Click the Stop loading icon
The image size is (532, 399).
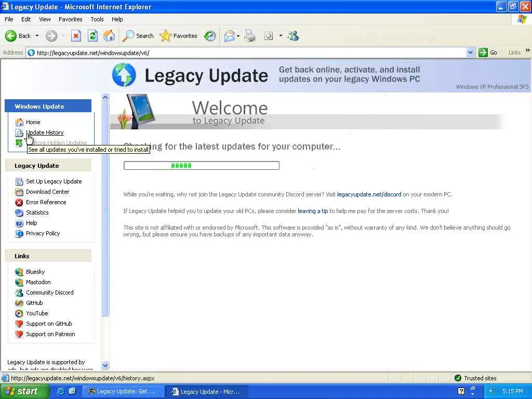(76, 36)
